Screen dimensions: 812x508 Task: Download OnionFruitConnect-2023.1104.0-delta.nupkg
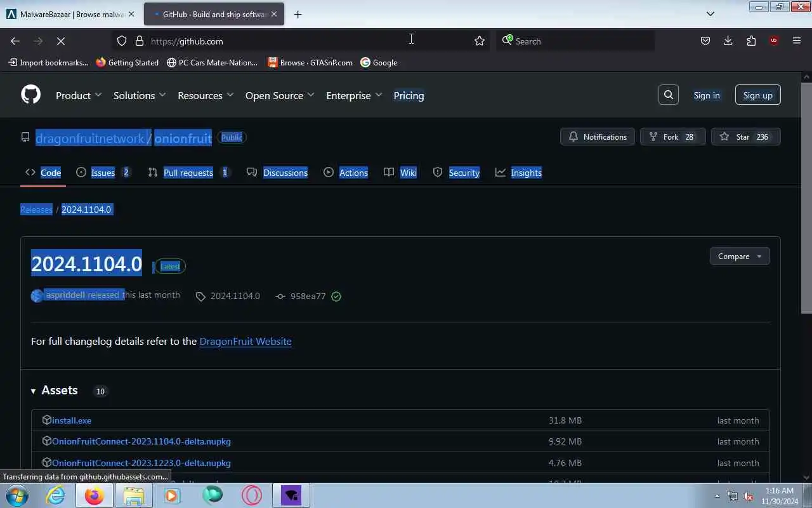click(x=141, y=441)
